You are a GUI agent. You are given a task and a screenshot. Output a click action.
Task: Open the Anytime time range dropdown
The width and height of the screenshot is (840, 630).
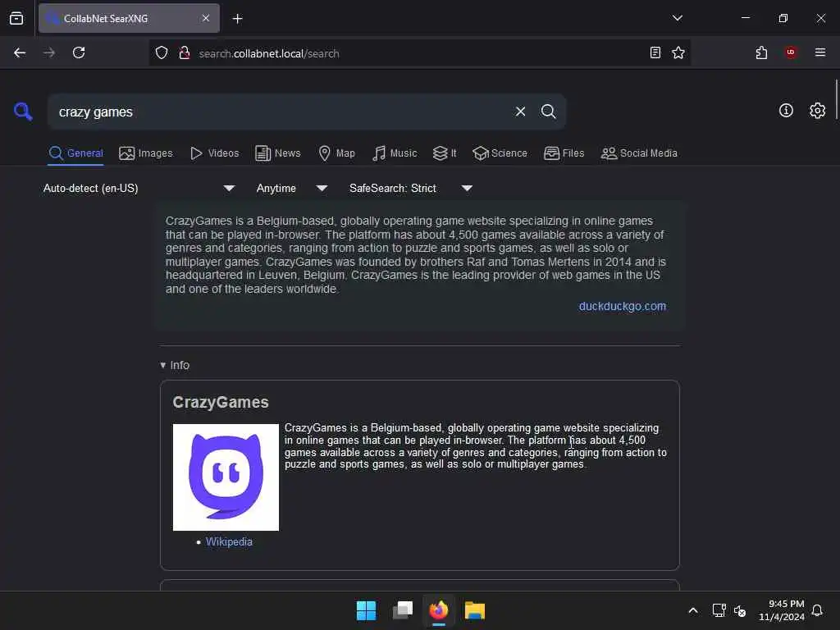click(x=291, y=188)
